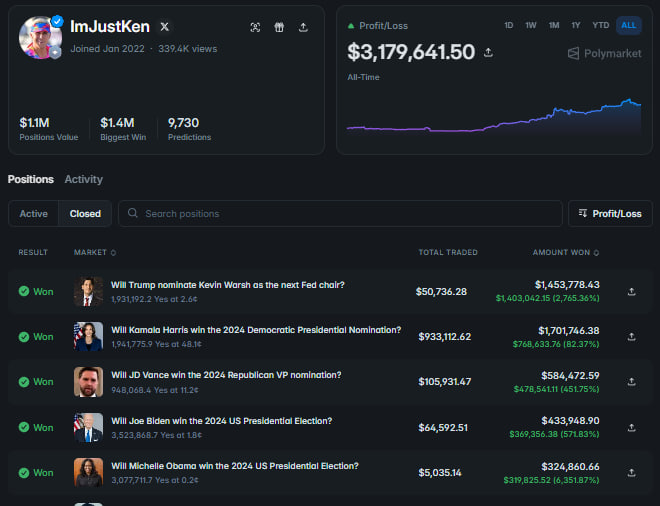Open the Profit/Loss sort dropdown
This screenshot has height=506, width=660.
coord(610,213)
